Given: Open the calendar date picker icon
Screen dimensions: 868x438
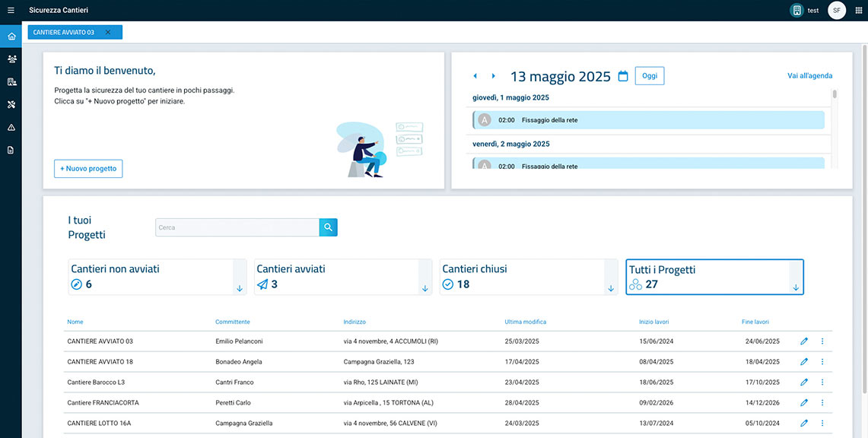Looking at the screenshot, I should pyautogui.click(x=623, y=76).
